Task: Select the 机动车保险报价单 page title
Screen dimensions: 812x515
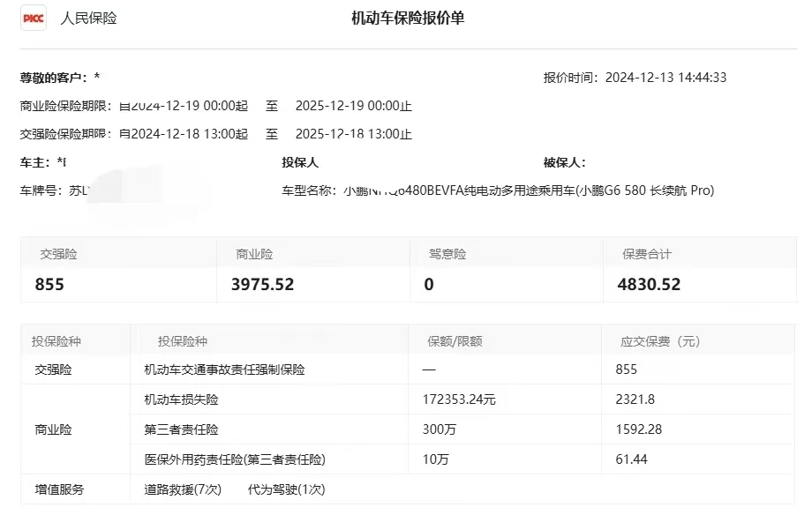Action: click(408, 19)
